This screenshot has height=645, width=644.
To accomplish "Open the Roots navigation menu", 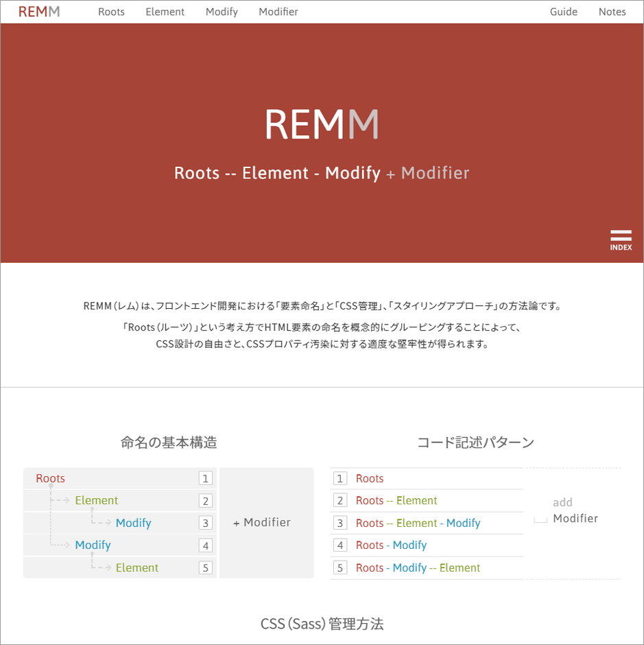I will tap(111, 11).
